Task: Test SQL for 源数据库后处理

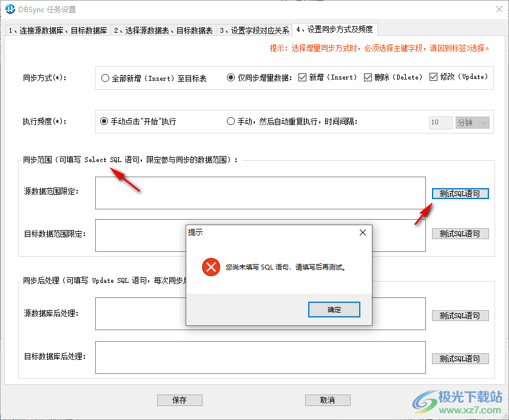Action: (x=460, y=316)
